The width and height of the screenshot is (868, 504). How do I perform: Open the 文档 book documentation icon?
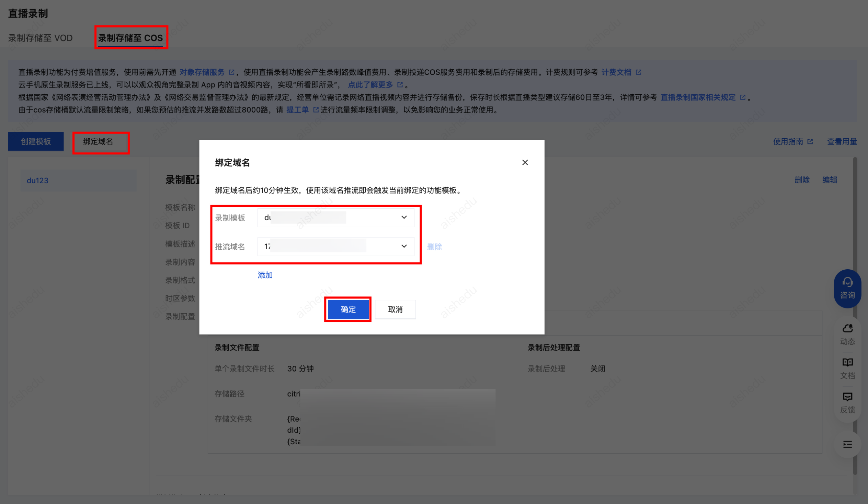tap(847, 363)
